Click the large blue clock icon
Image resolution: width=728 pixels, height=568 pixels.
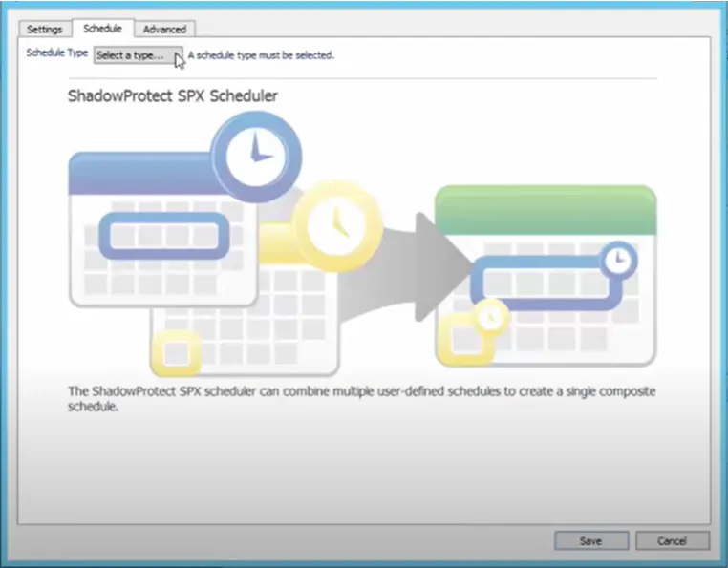click(256, 157)
